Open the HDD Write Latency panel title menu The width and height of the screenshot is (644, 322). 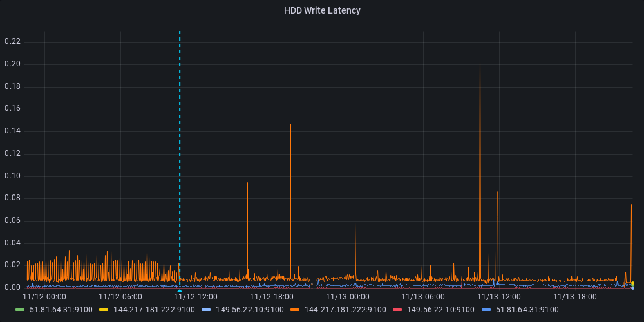[322, 11]
